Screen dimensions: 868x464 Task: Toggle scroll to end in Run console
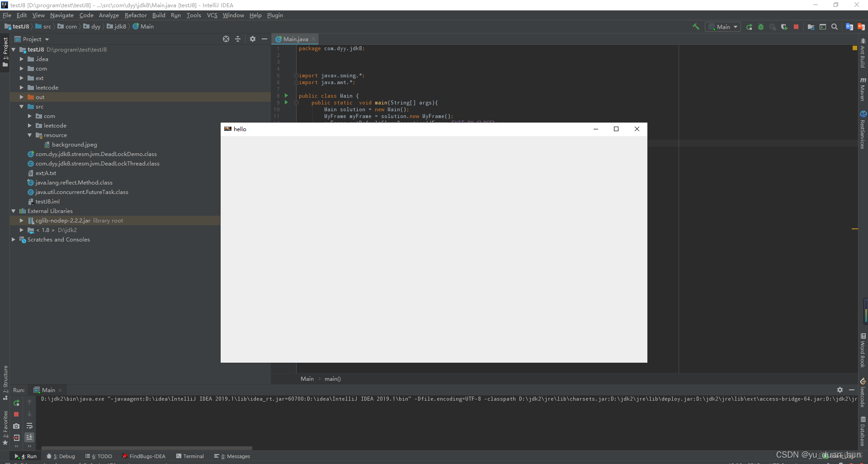click(29, 437)
